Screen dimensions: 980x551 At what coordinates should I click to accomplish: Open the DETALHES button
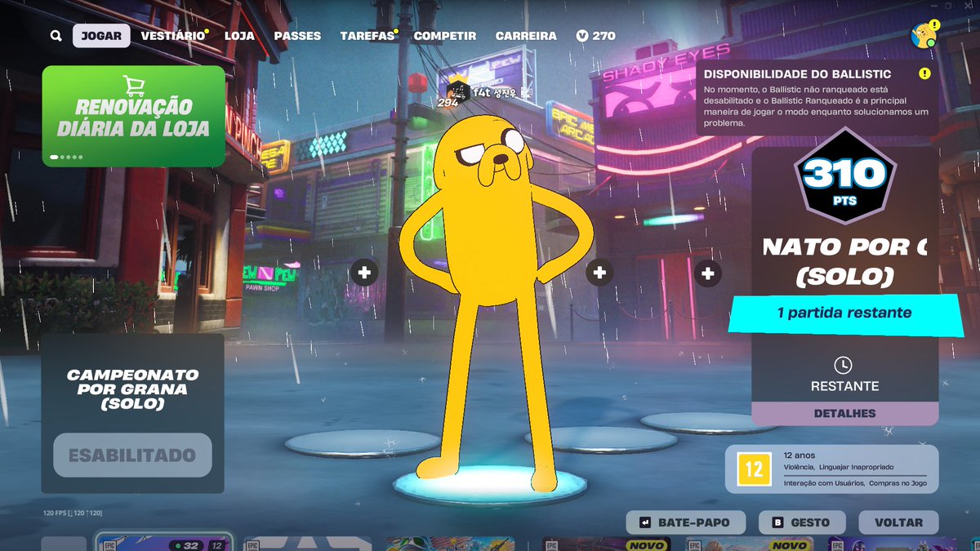point(844,414)
